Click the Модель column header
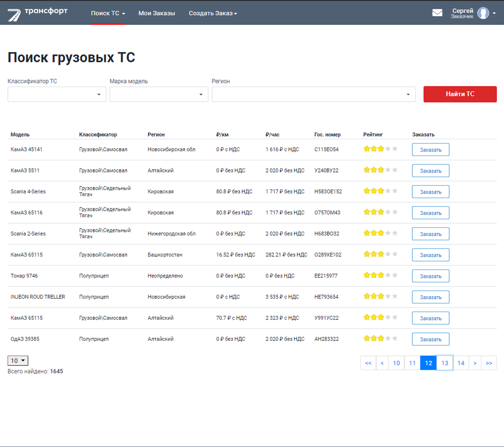The image size is (504, 447). (x=20, y=134)
